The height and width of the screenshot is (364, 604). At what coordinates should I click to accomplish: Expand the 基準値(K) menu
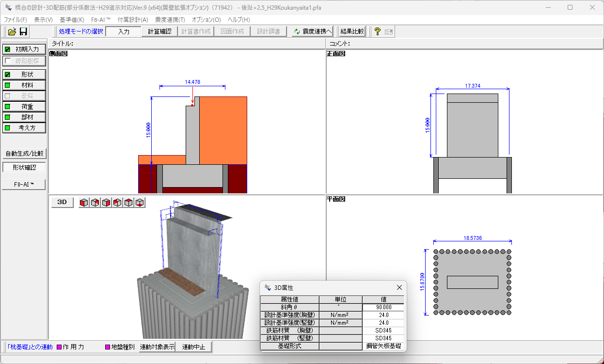tap(72, 20)
